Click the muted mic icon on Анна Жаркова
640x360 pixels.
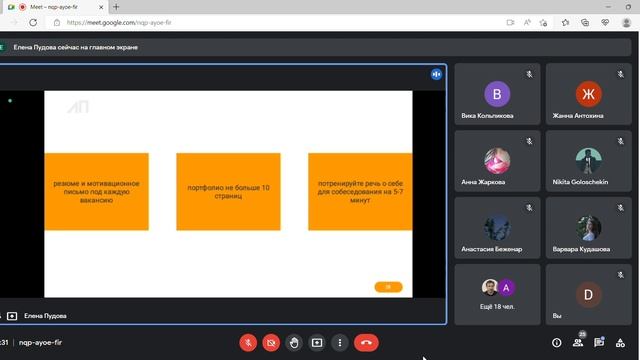[529, 141]
